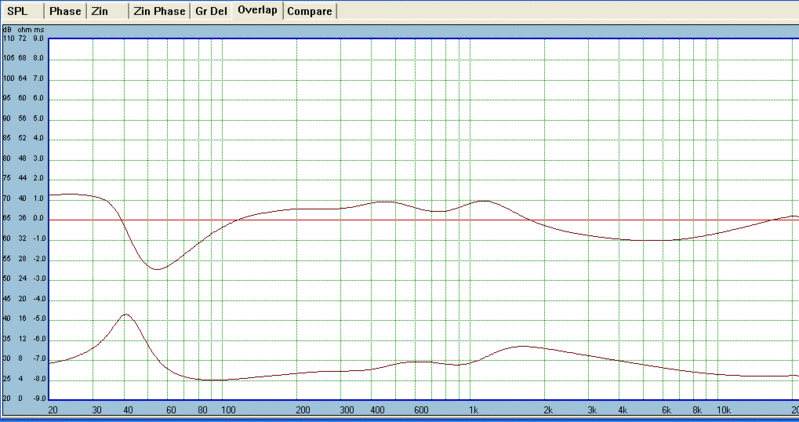Viewport: 799px width, 422px height.
Task: Select the Overlap tab
Action: coord(257,10)
